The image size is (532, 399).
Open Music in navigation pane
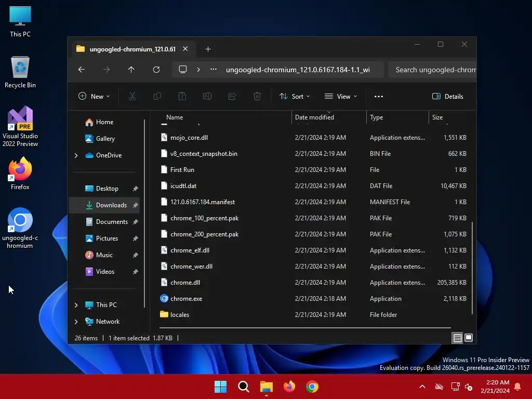pos(104,255)
